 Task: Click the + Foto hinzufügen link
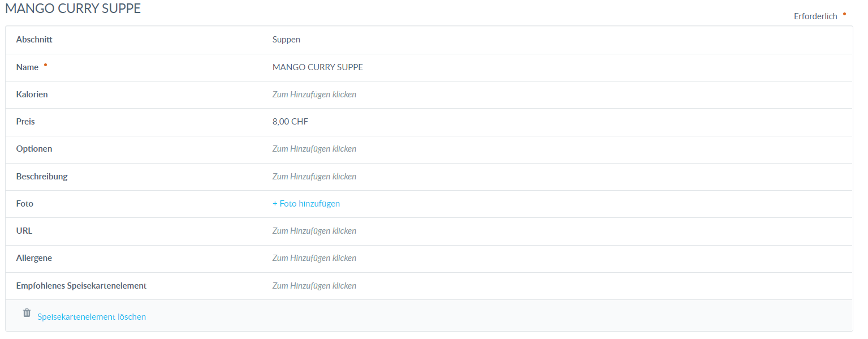pos(306,204)
